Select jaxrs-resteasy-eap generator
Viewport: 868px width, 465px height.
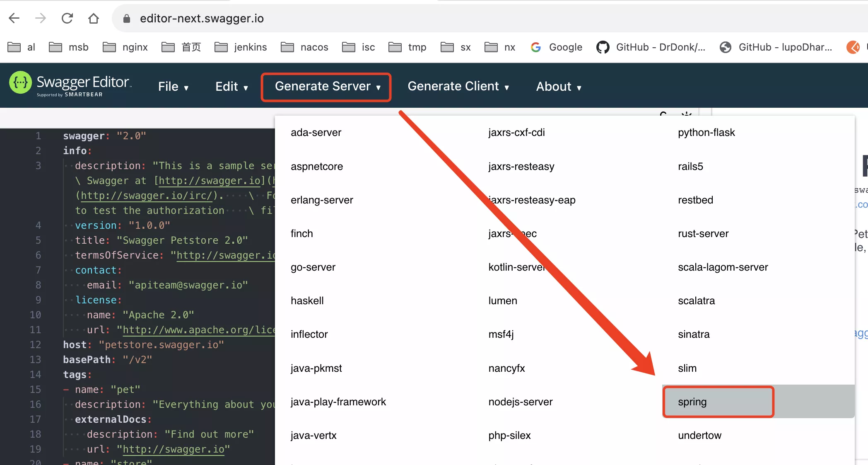click(532, 200)
